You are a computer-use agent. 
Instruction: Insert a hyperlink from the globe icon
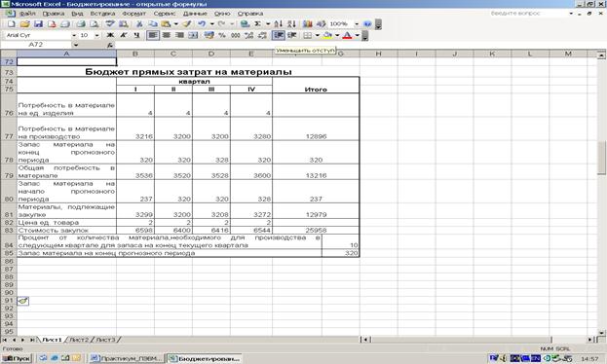click(245, 24)
